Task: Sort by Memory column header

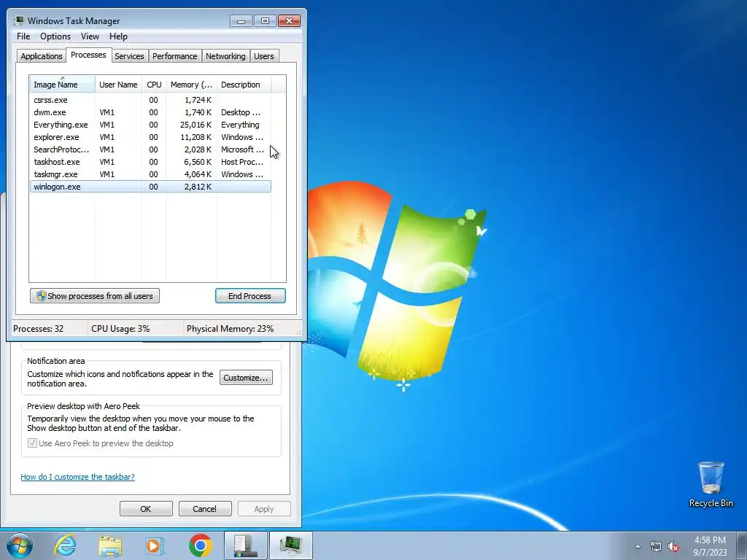Action: (x=191, y=85)
